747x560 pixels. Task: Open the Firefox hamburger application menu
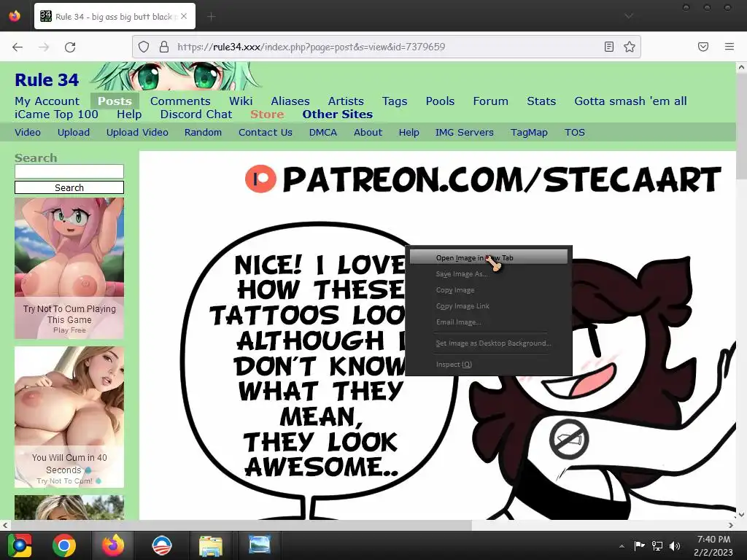(729, 47)
